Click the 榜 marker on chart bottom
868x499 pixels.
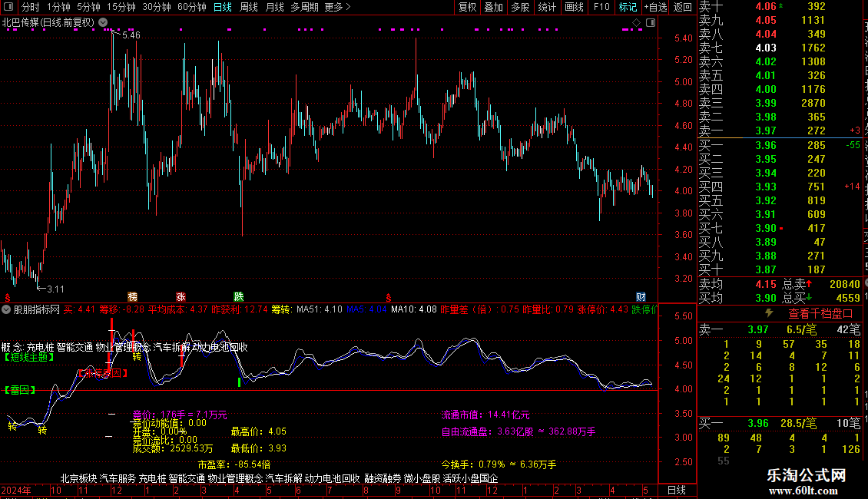[x=132, y=296]
